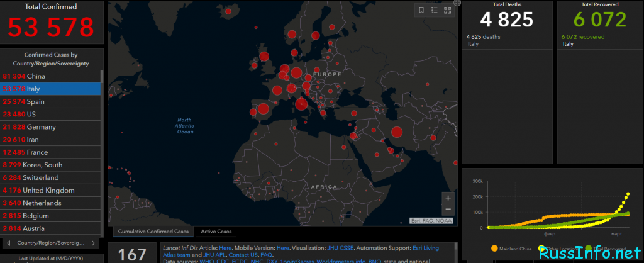Screen dimensions: 644x263
Task: Click the AFRICA label on the map
Action: (x=324, y=187)
